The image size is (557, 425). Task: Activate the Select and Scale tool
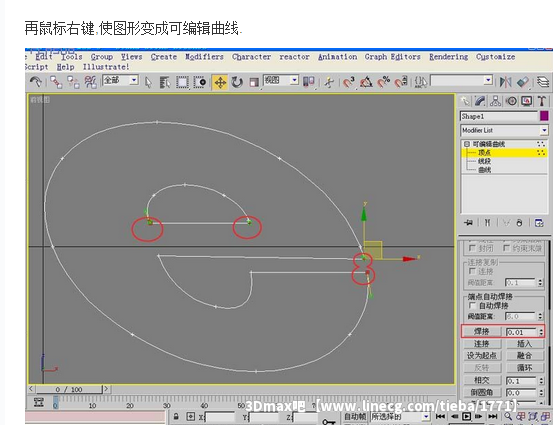click(x=254, y=82)
